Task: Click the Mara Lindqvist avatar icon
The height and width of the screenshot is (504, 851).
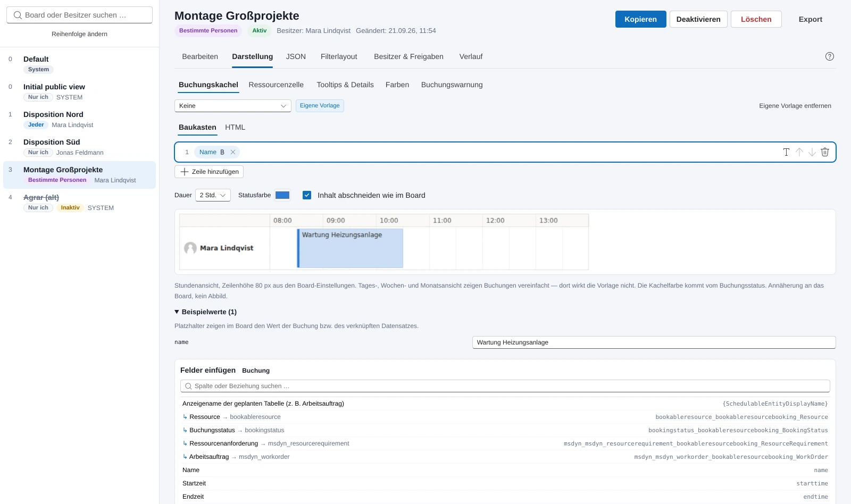Action: coord(190,248)
